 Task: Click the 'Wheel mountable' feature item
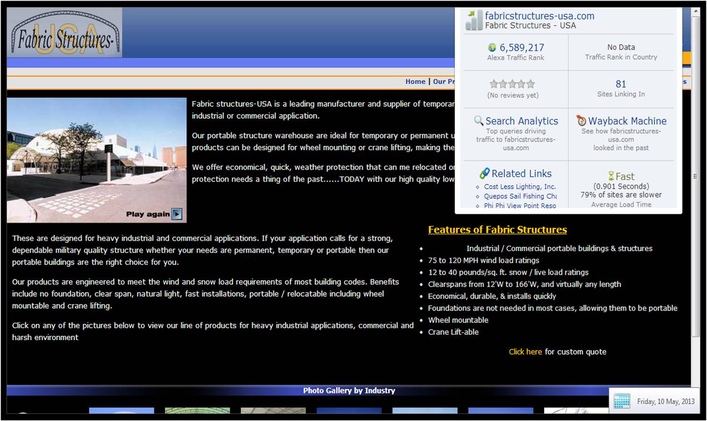[x=458, y=320]
